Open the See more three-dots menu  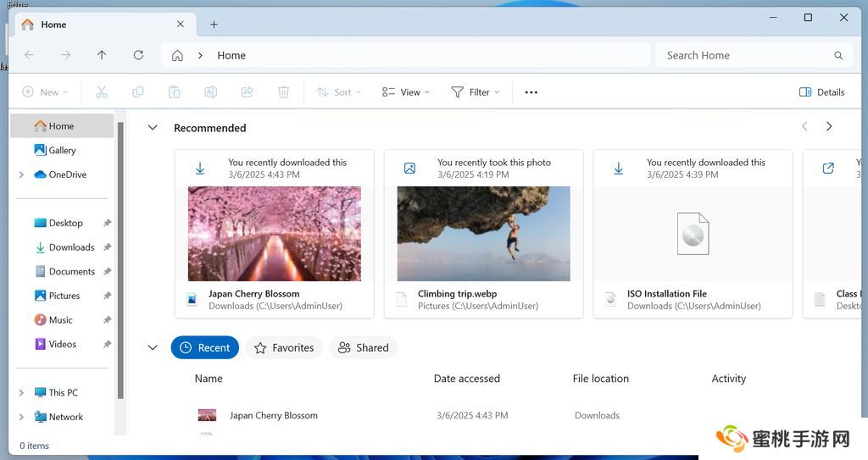tap(531, 92)
